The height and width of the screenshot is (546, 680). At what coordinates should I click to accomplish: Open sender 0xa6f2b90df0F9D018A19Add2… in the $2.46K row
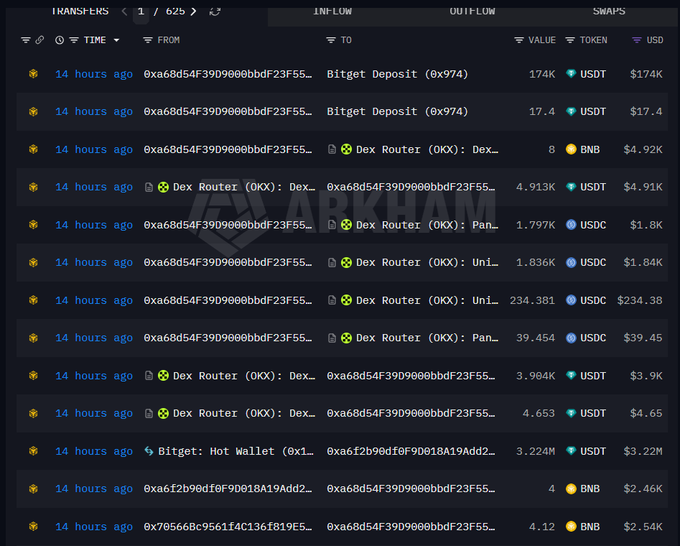tap(228, 489)
